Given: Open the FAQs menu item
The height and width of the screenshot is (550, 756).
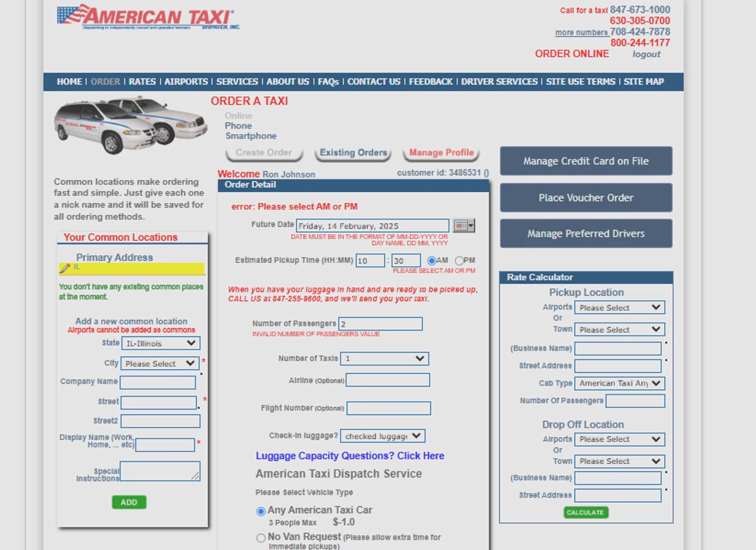Looking at the screenshot, I should [x=328, y=82].
